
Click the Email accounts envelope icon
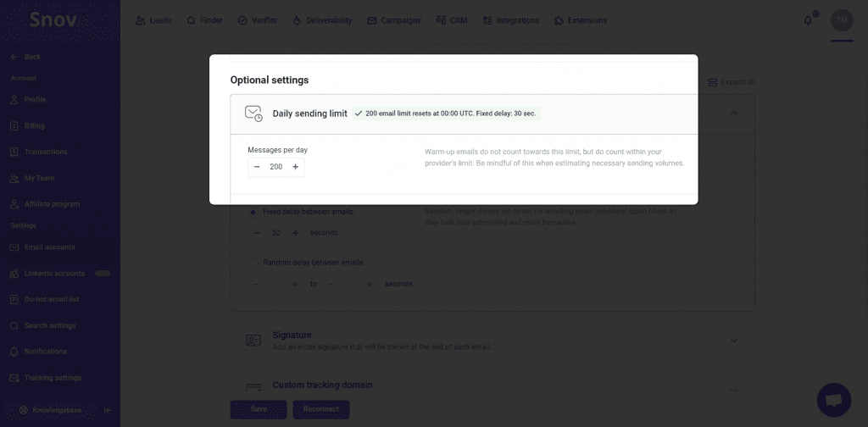click(x=14, y=247)
